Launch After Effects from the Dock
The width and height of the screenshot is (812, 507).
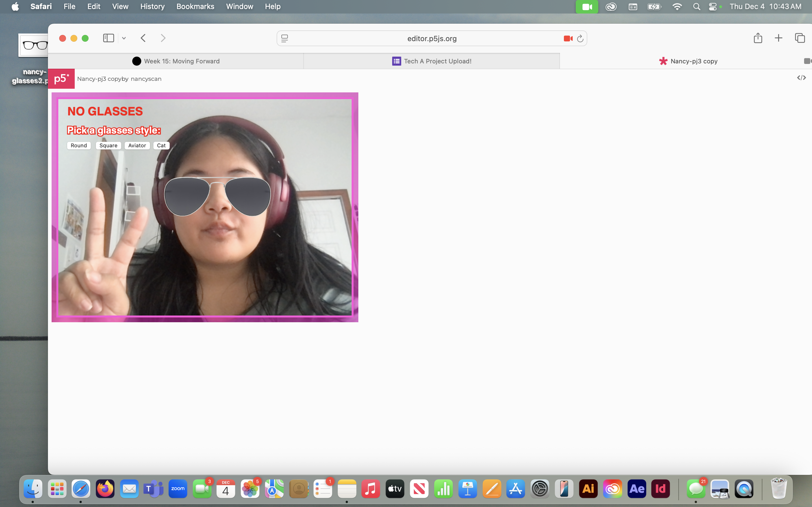coord(637,489)
